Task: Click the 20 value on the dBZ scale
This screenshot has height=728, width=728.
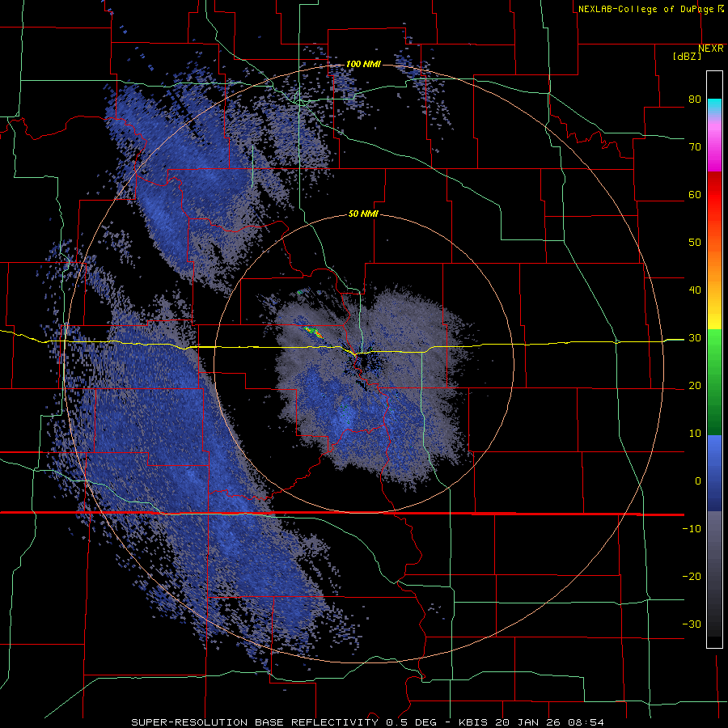Action: pyautogui.click(x=695, y=385)
